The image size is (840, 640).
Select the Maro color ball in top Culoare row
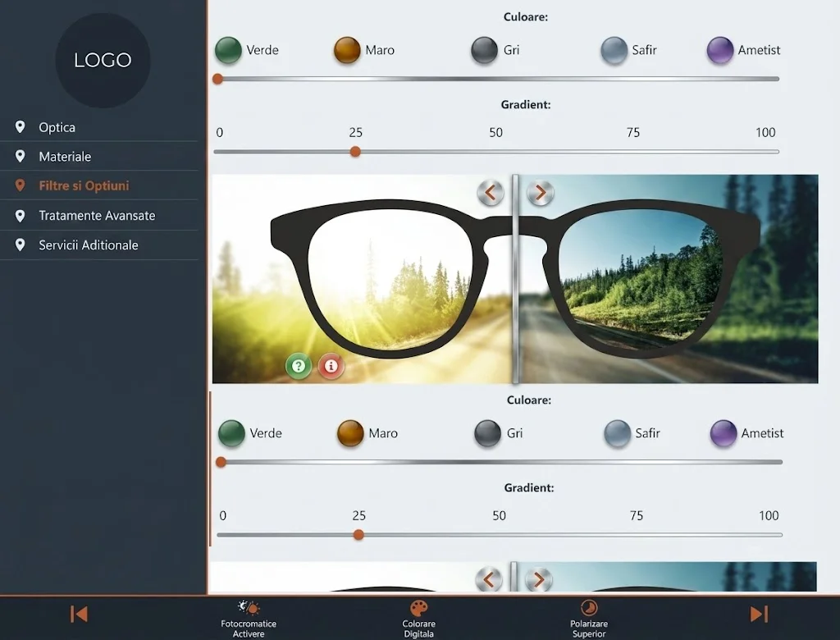click(x=347, y=50)
